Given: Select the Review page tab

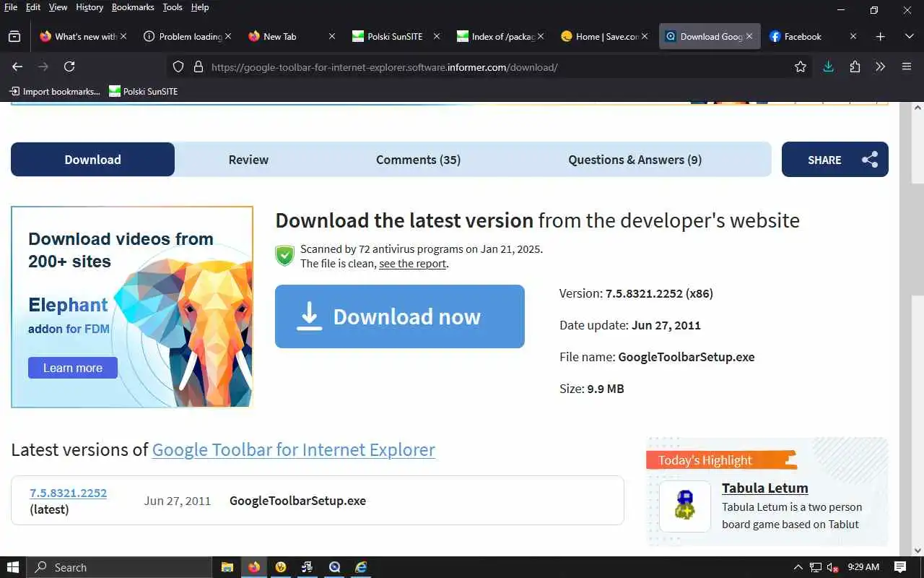Looking at the screenshot, I should [x=248, y=160].
